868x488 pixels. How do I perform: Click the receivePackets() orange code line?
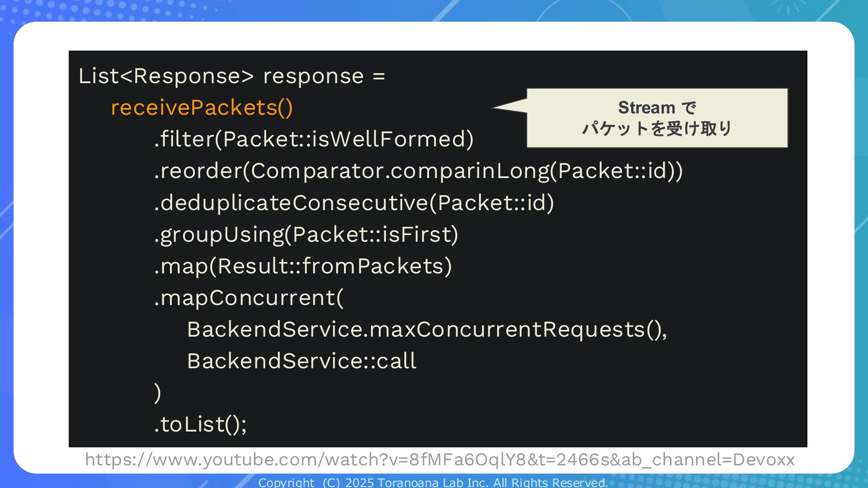pos(202,108)
